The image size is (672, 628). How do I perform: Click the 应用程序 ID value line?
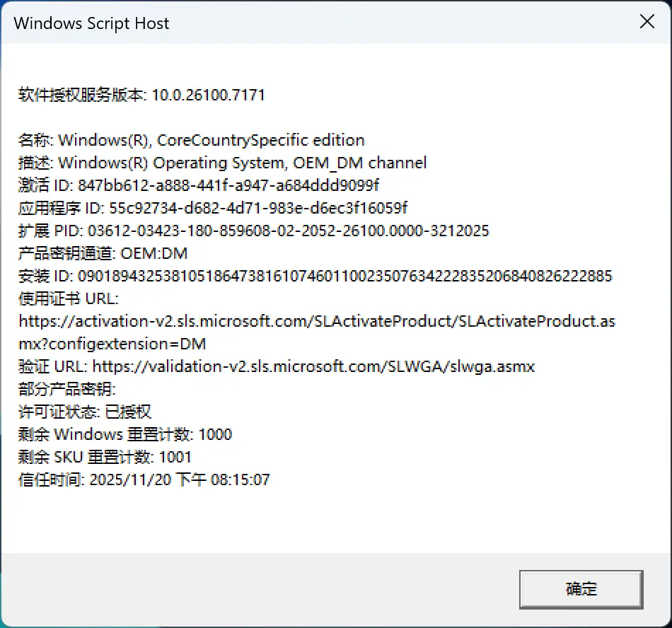tap(212, 208)
